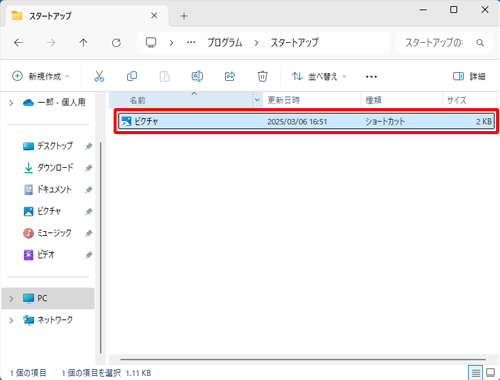Refresh the スタートアップ folder view

[x=116, y=43]
